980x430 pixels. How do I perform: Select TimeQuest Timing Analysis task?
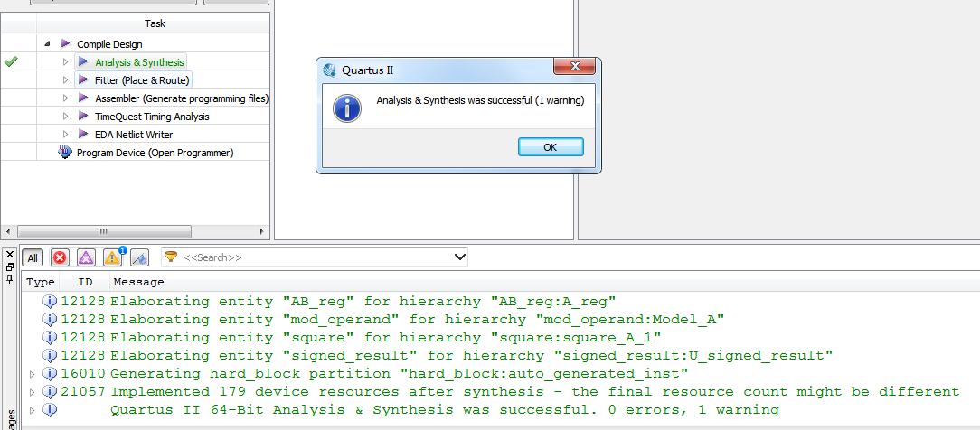pos(152,117)
